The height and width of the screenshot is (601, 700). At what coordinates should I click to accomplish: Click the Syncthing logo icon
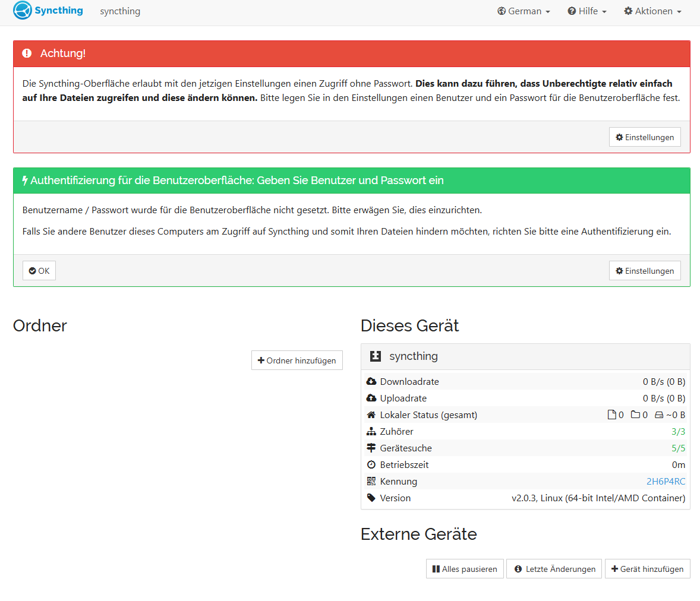[x=23, y=11]
